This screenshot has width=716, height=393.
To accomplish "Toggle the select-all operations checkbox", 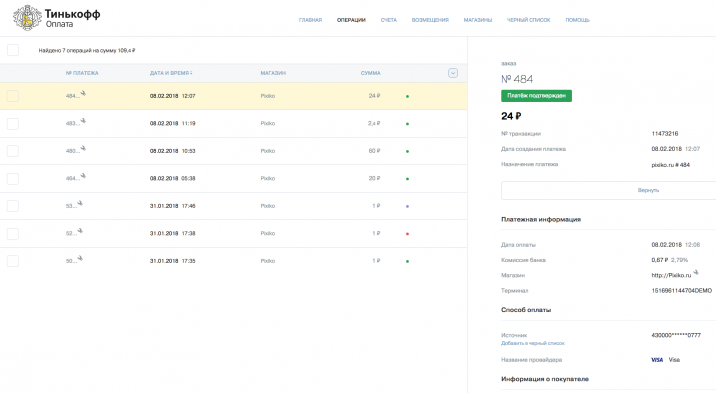I will pos(13,50).
